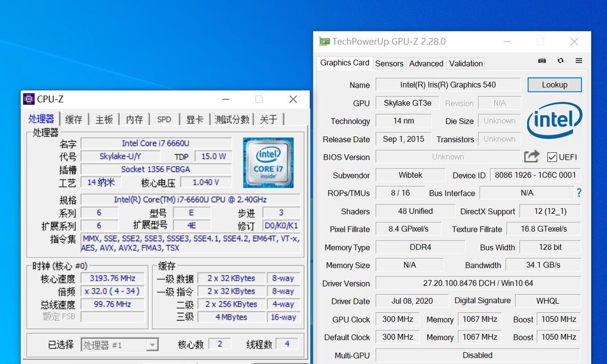The image size is (607, 364).
Task: Open the GPU-Z hamburger menu
Action: 579,61
